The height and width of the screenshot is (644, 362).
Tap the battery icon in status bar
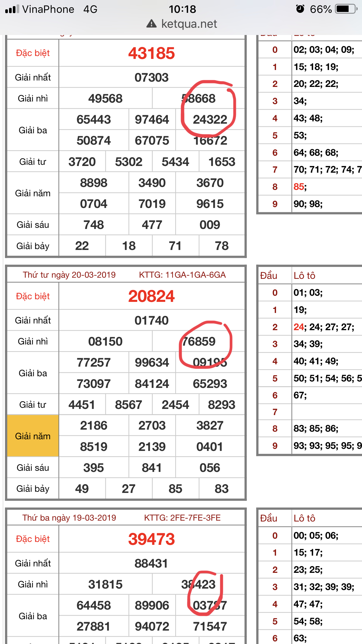click(346, 9)
